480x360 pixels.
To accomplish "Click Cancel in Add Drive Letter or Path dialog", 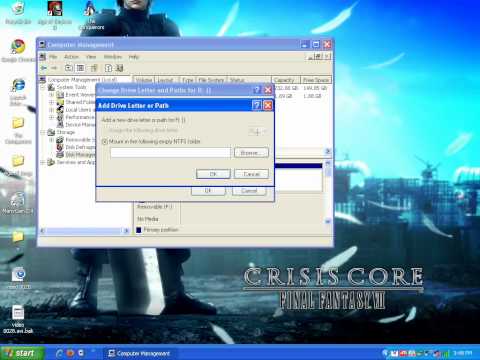I will [251, 174].
